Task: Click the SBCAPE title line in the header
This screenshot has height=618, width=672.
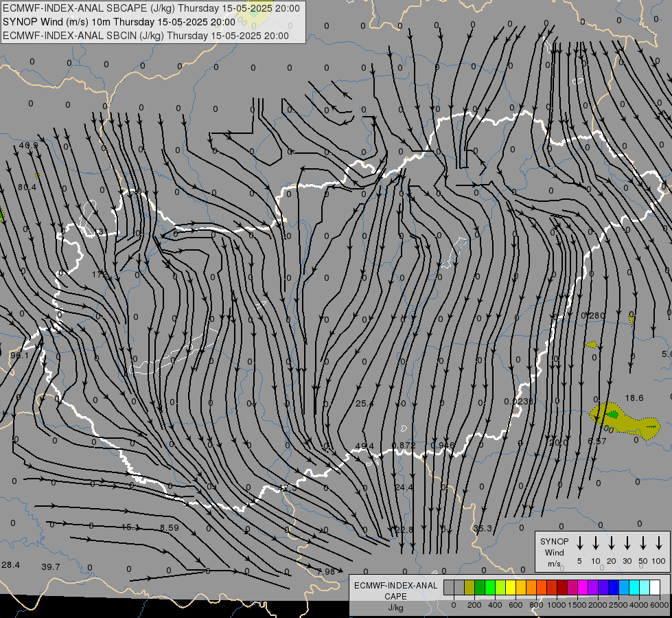Action: click(x=151, y=8)
